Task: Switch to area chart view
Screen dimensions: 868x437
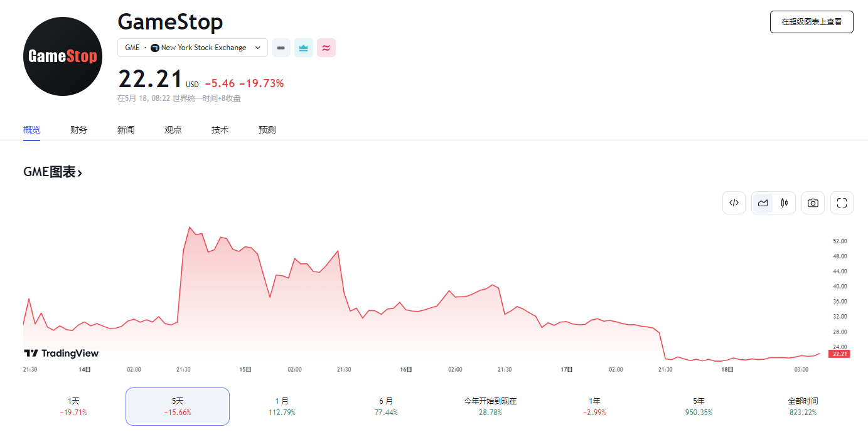Action: pyautogui.click(x=763, y=203)
